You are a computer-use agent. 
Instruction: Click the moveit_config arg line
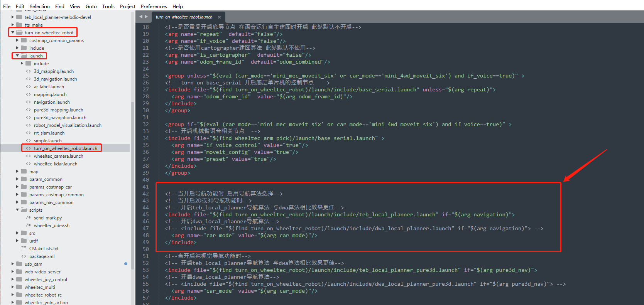tap(235, 152)
